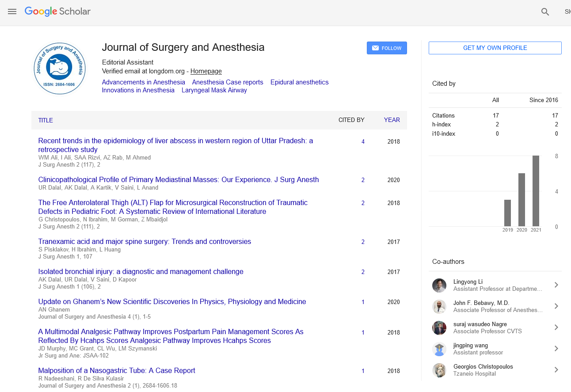Click Georgios Christopoulos's avatar
Image resolution: width=571 pixels, height=392 pixels.
(x=439, y=370)
